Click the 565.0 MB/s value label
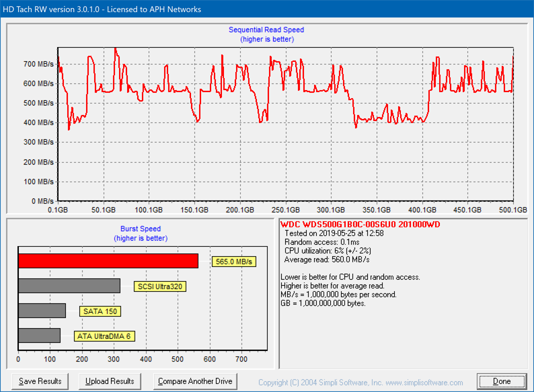This screenshot has height=392, width=534. click(x=234, y=262)
